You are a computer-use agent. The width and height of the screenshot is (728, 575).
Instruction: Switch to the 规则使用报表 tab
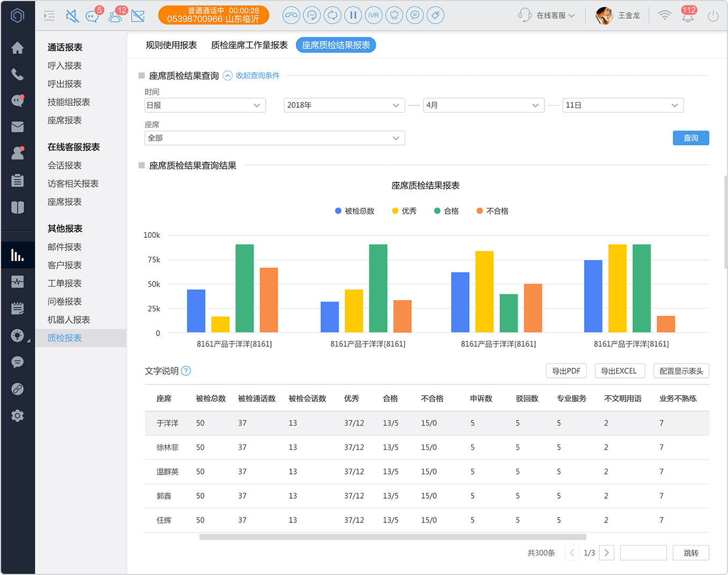[171, 45]
